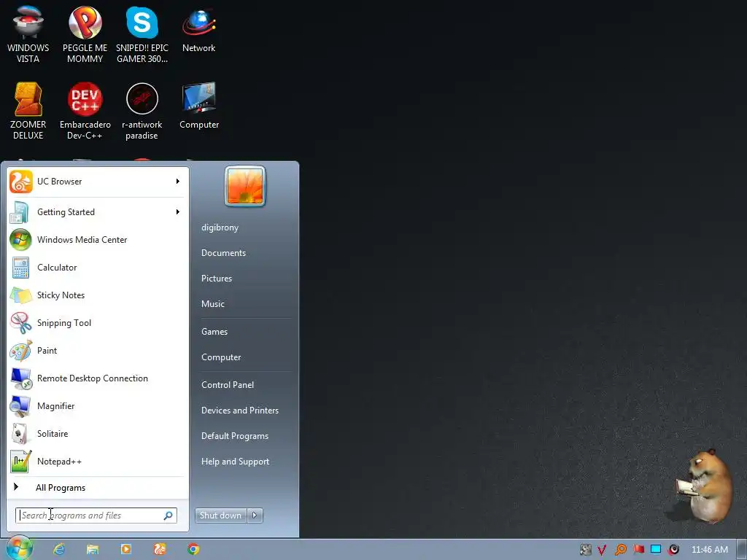Select the Network desktop icon
Viewport: 747px width, 560px height.
[x=198, y=30]
